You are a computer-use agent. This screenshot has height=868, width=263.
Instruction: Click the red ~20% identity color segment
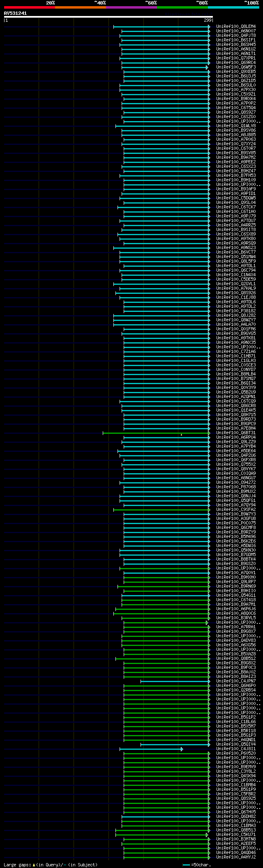tap(29, 7)
